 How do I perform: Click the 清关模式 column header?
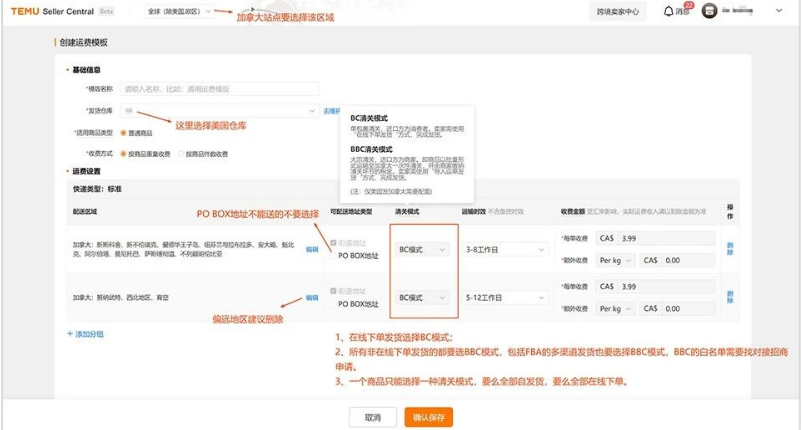[407, 211]
